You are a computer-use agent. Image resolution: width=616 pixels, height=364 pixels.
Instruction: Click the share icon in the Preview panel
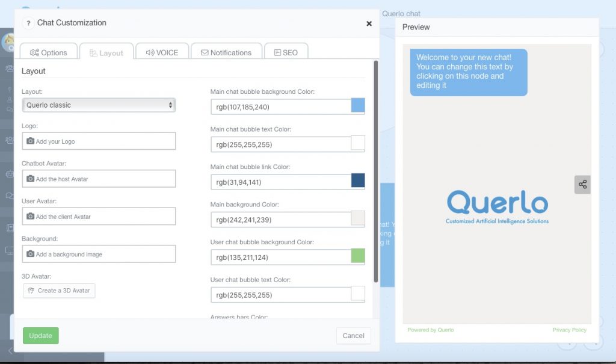coord(582,184)
